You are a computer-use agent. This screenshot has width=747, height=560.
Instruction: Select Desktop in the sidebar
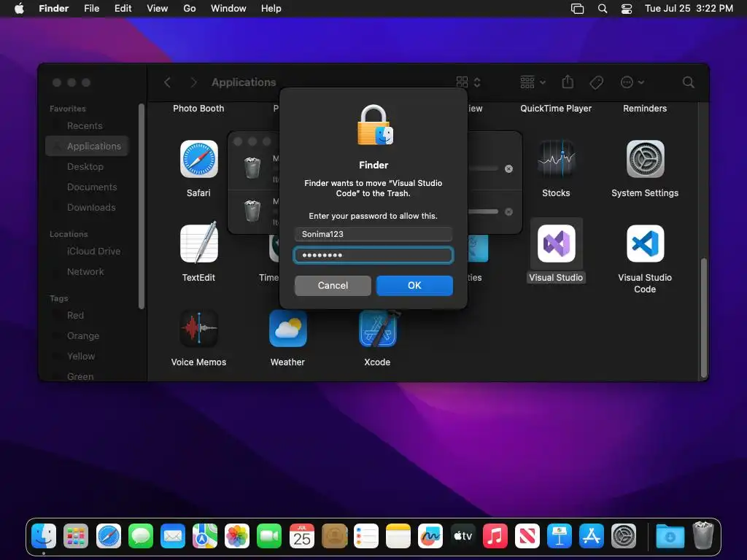tap(85, 167)
